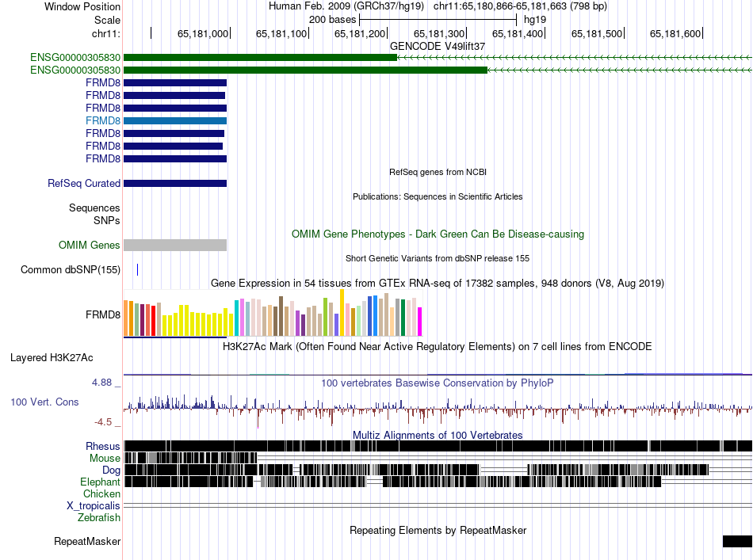Viewport: 753px width, 560px height.
Task: Open the H3K27Ac Mark ENCODE track title
Action: tap(438, 346)
